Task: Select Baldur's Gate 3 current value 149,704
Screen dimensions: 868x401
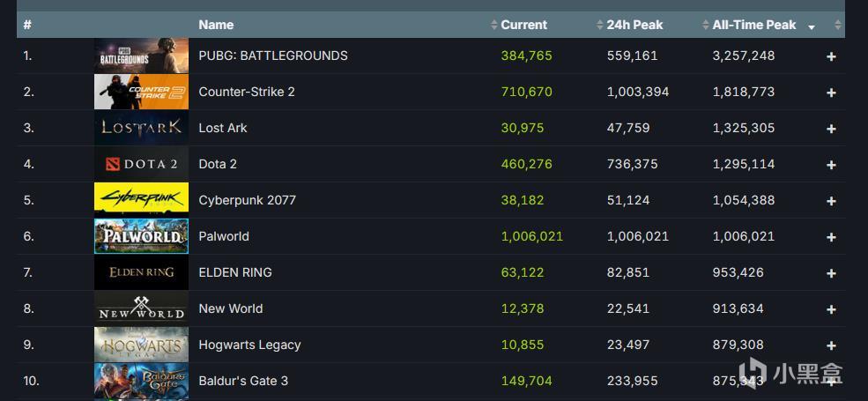Action: click(526, 381)
